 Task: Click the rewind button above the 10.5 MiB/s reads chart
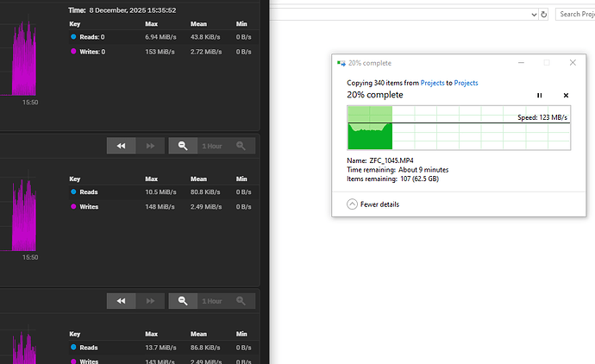121,147
